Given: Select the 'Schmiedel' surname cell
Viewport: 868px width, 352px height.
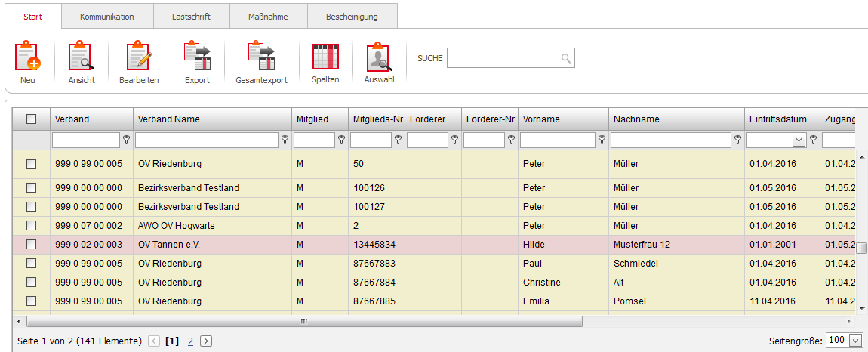Looking at the screenshot, I should [x=676, y=264].
